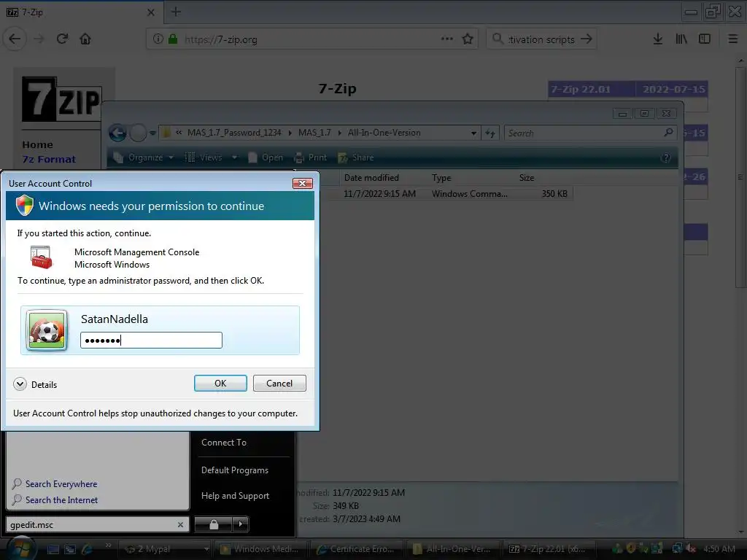
Task: Submit the search with the arrow
Action: pos(587,39)
